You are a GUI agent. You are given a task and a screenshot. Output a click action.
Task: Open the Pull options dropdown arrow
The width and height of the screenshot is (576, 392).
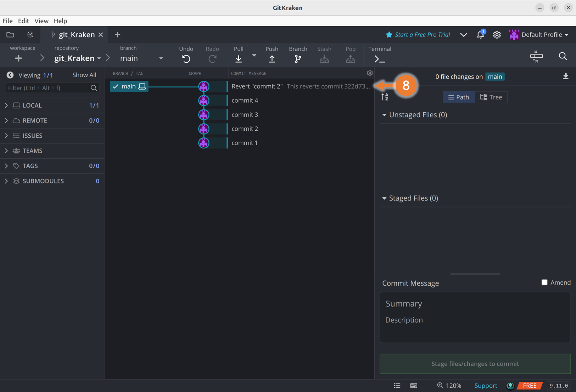coord(254,55)
